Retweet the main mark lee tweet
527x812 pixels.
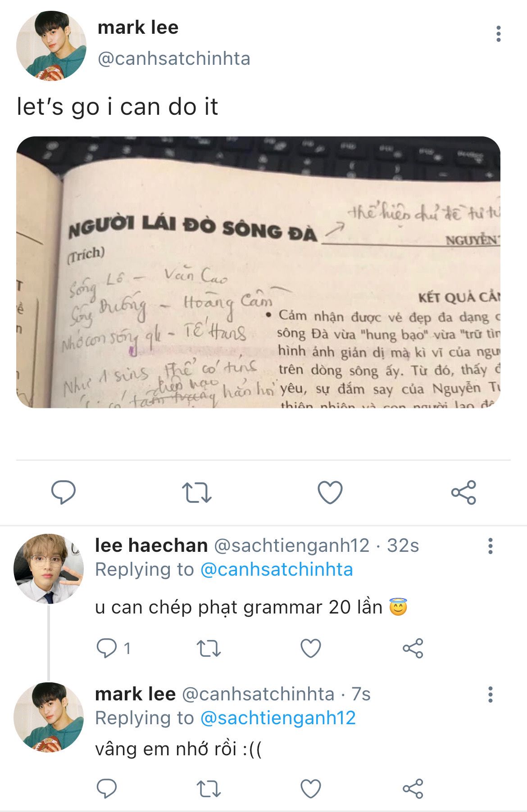point(197,492)
